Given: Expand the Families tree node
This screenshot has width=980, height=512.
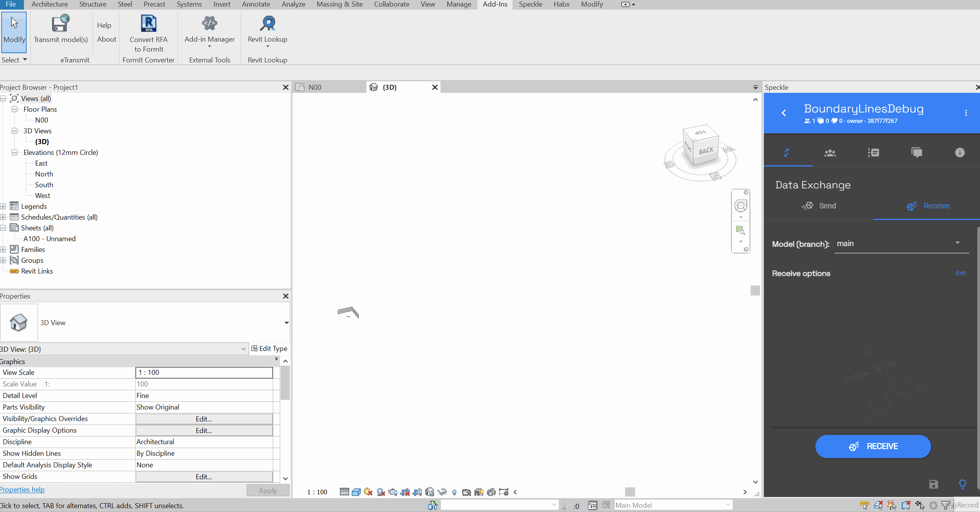Looking at the screenshot, I should point(3,249).
